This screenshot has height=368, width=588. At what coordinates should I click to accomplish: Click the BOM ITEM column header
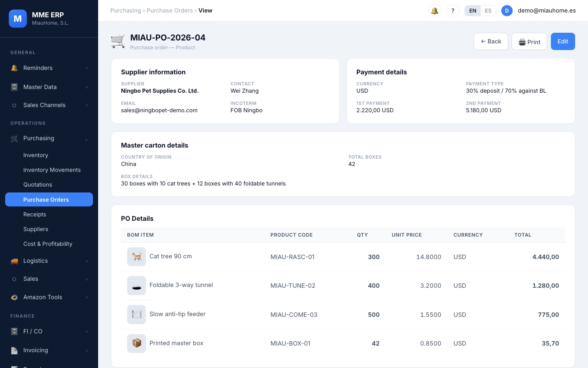tap(140, 235)
